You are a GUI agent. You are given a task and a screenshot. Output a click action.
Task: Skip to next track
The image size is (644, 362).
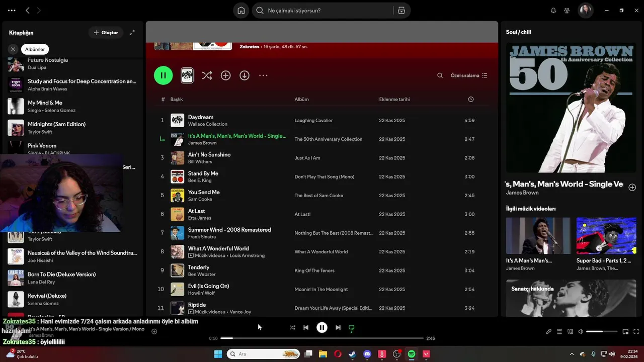click(x=338, y=327)
